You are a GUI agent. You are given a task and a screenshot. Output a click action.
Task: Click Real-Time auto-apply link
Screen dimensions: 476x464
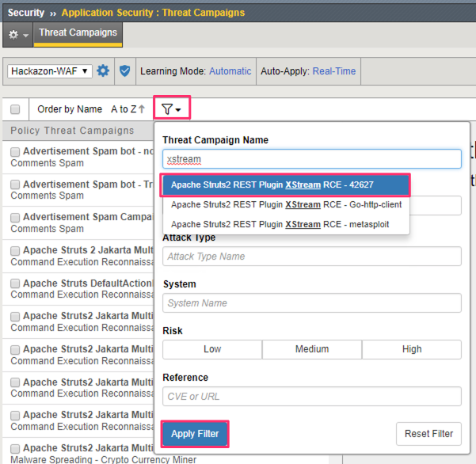[334, 71]
